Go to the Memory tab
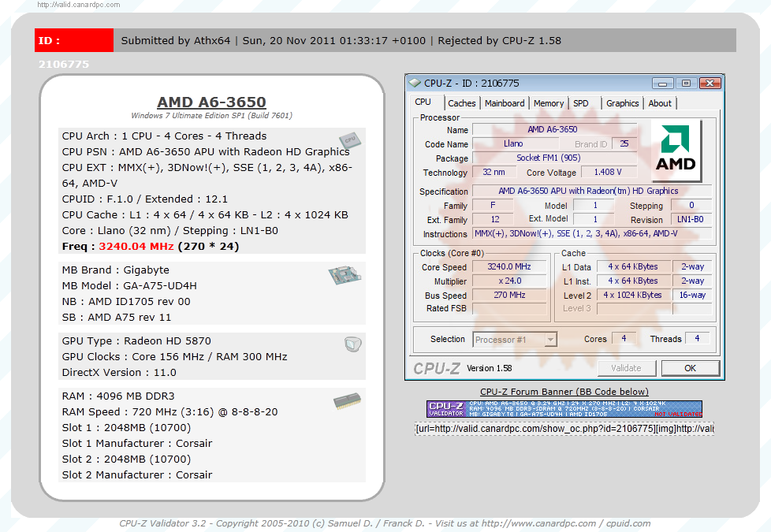 (548, 103)
